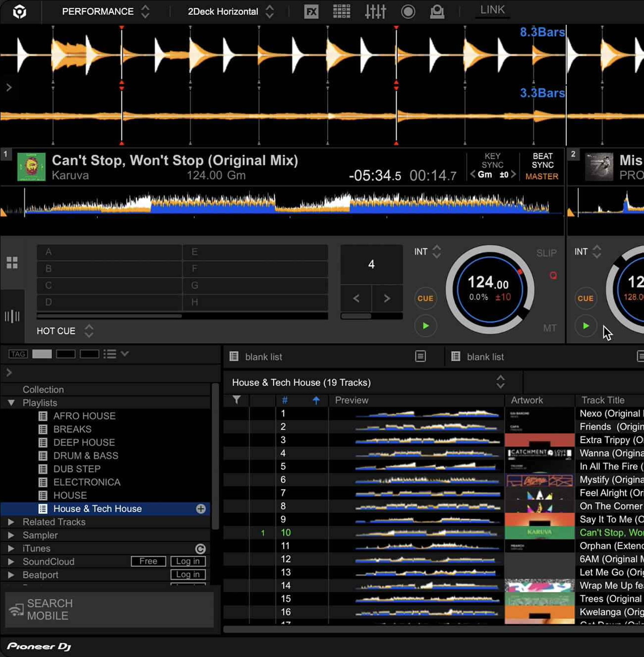Click the record icon in top bar
644x657 pixels.
click(408, 11)
